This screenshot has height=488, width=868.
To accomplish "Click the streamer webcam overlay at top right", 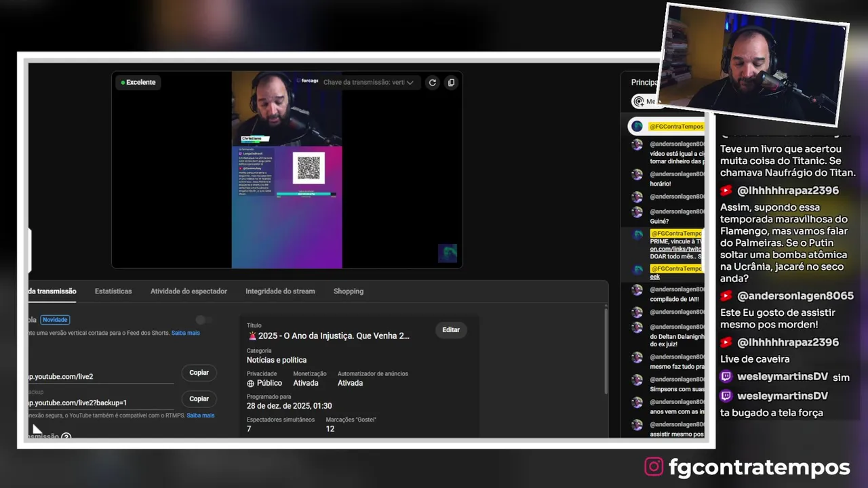I will pos(754,64).
